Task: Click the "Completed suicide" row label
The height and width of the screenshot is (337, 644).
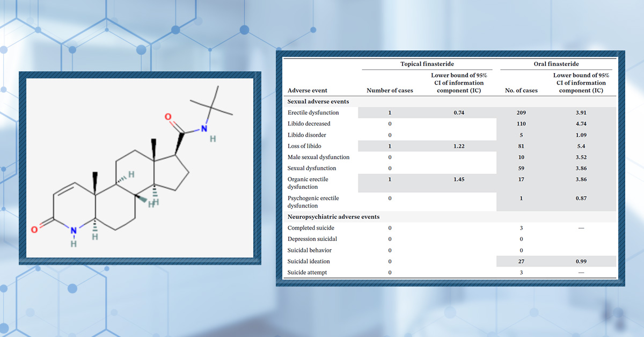Action: pos(311,228)
